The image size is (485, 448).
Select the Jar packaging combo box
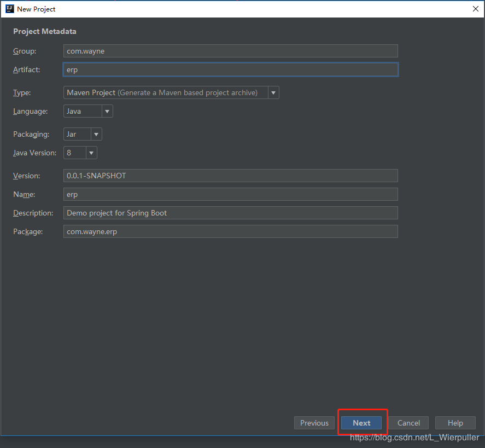tap(83, 134)
